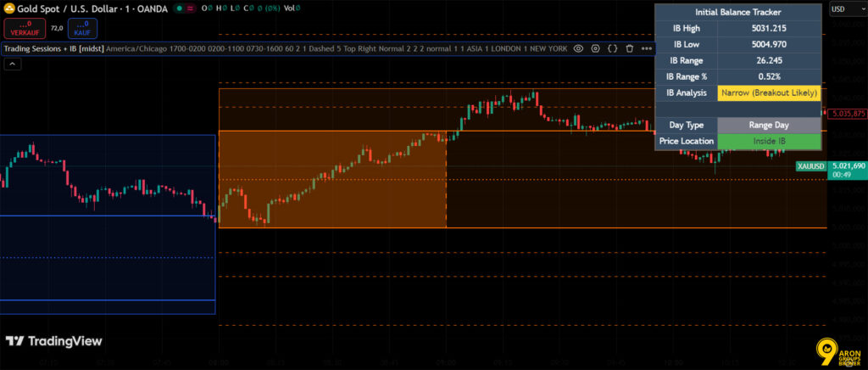Viewport: 868px width, 370px height.
Task: Click the Price Location label cell
Action: (x=687, y=141)
